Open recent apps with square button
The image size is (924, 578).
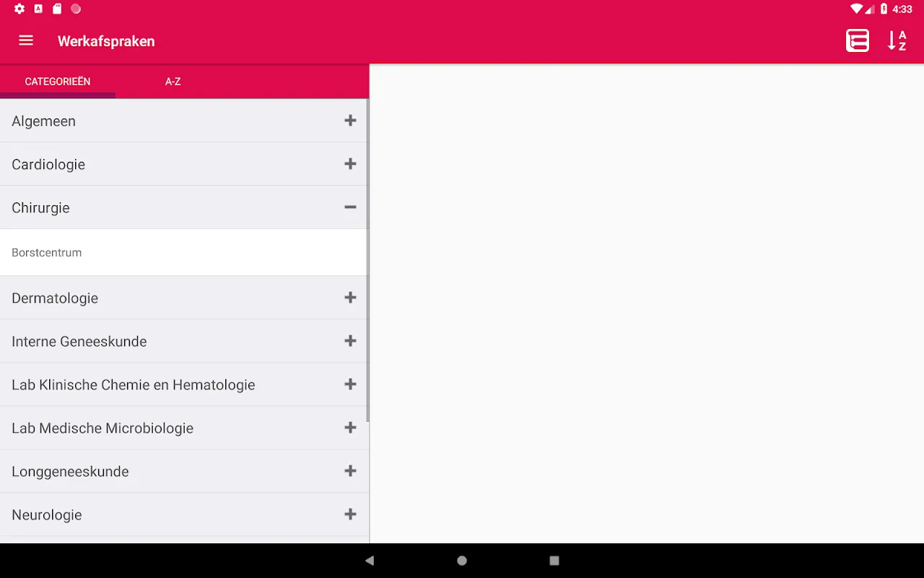554,561
